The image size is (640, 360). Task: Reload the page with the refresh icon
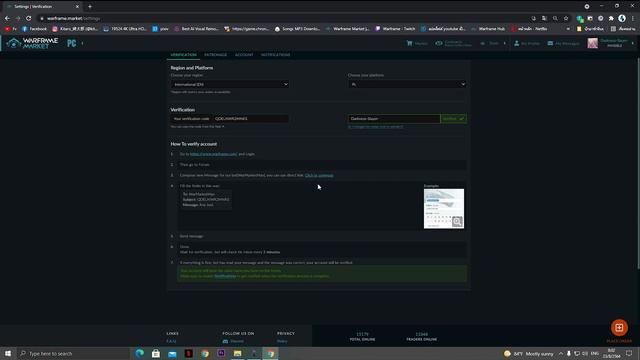point(29,18)
